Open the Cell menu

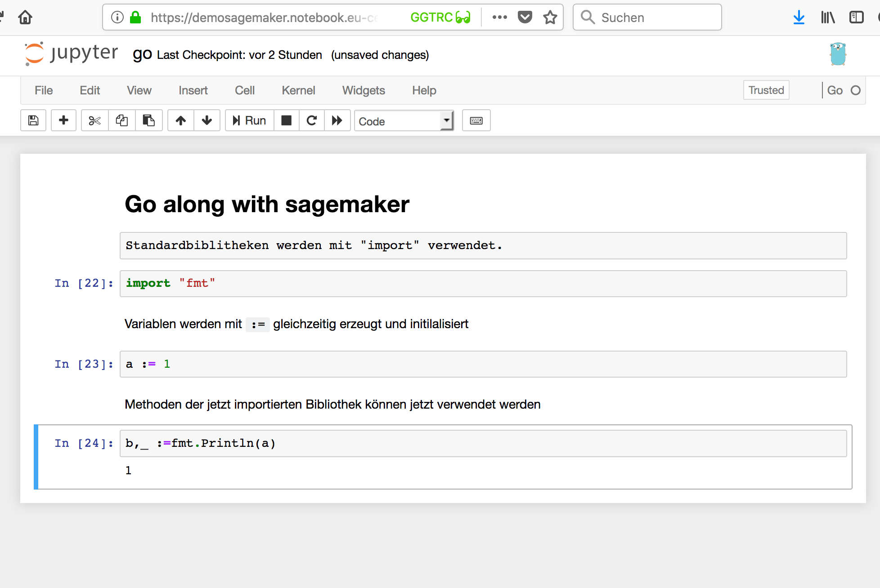coord(245,90)
